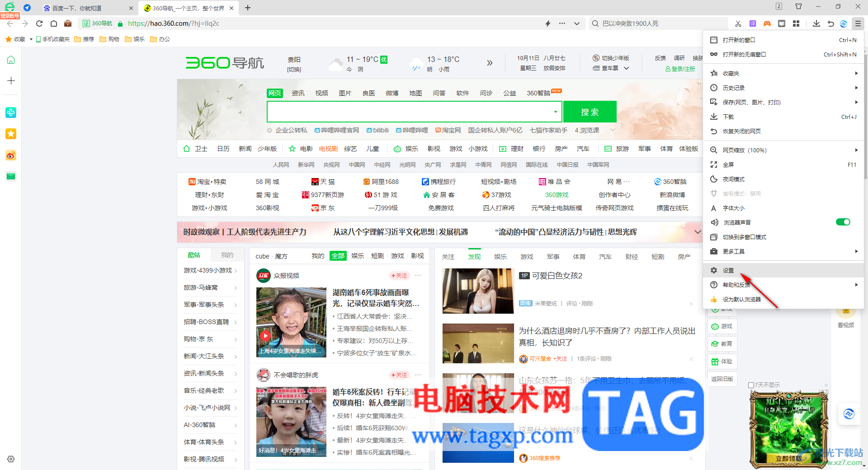Open the sidebar mail icon
Screen dimensions: 868x470
tap(10, 176)
